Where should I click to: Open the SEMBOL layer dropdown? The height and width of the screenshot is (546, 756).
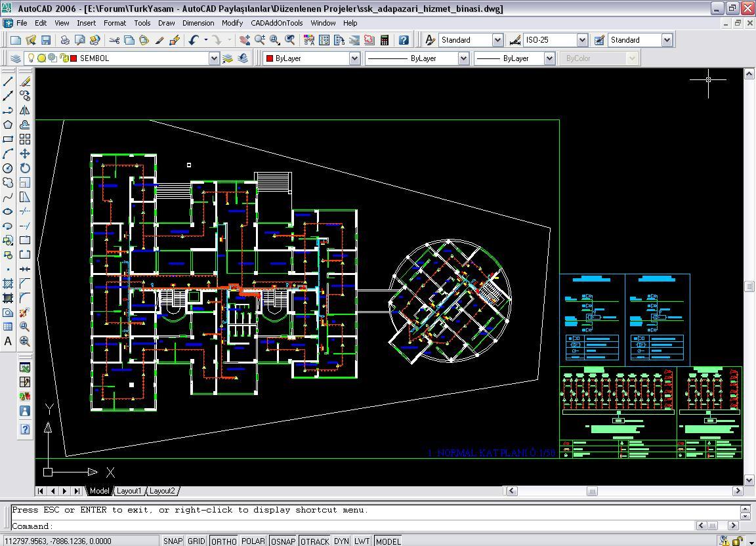[214, 58]
